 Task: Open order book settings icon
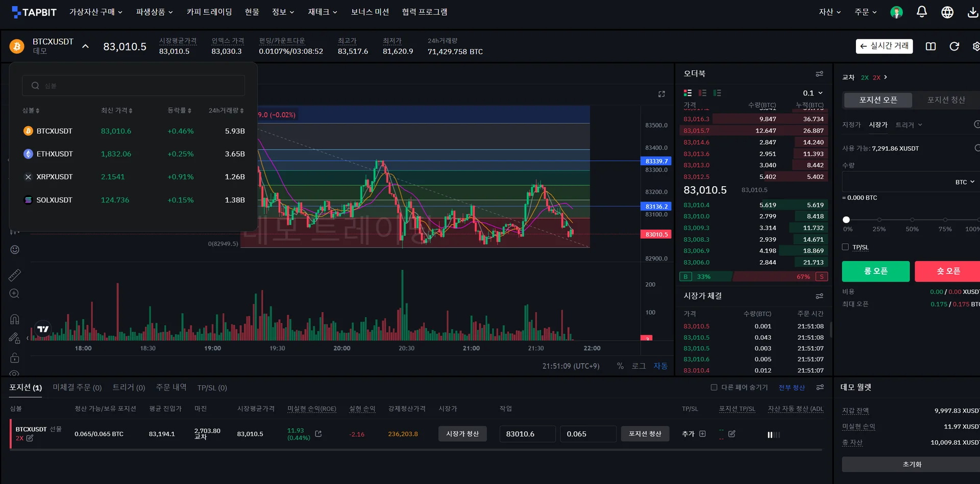[819, 74]
